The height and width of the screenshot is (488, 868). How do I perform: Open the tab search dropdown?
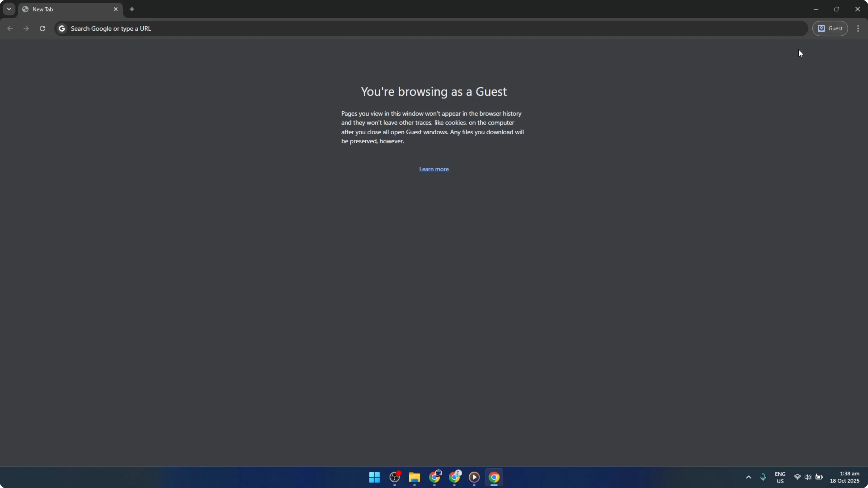coord(9,9)
